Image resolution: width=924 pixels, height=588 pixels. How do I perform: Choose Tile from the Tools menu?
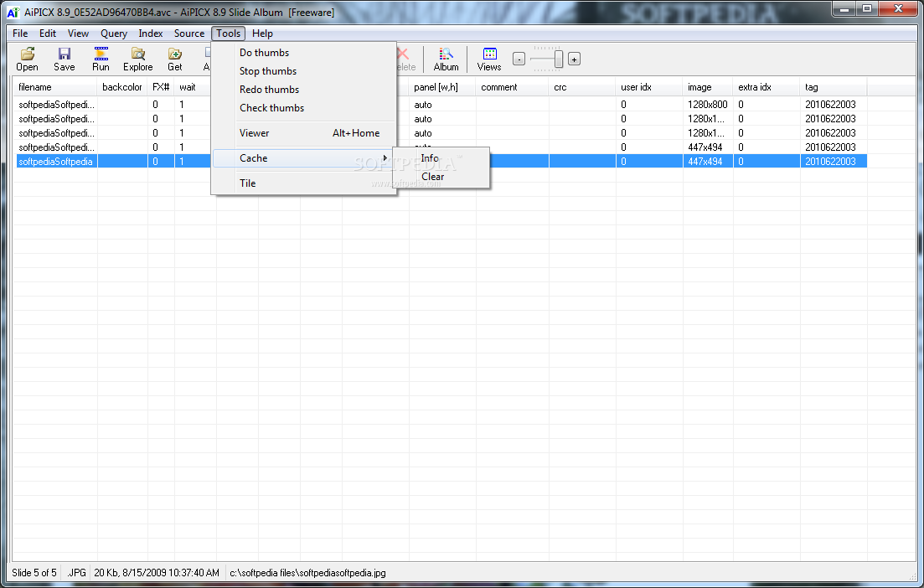[x=304, y=183]
